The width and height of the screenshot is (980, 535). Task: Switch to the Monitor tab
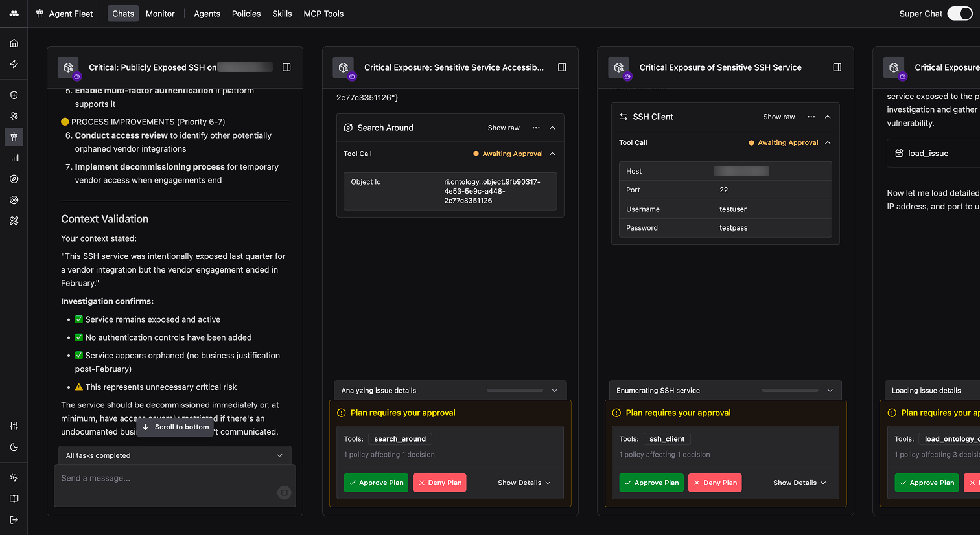coord(160,13)
